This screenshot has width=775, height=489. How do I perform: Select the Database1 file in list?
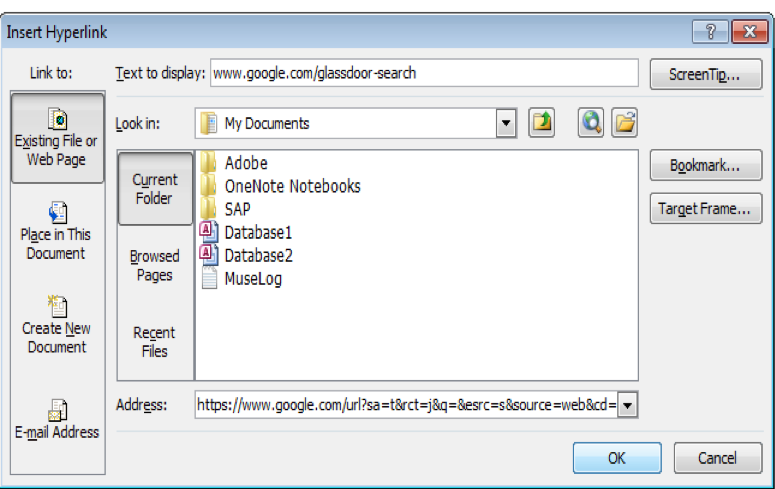pyautogui.click(x=258, y=232)
